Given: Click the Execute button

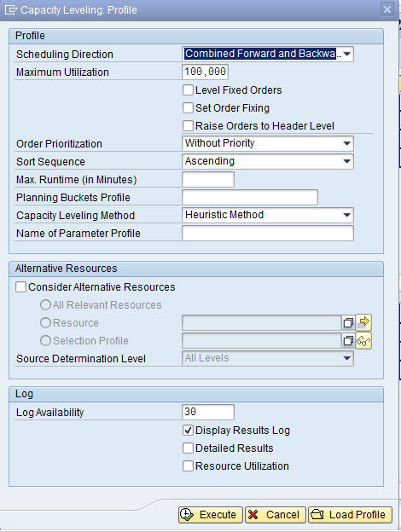Looking at the screenshot, I should click(x=211, y=515).
